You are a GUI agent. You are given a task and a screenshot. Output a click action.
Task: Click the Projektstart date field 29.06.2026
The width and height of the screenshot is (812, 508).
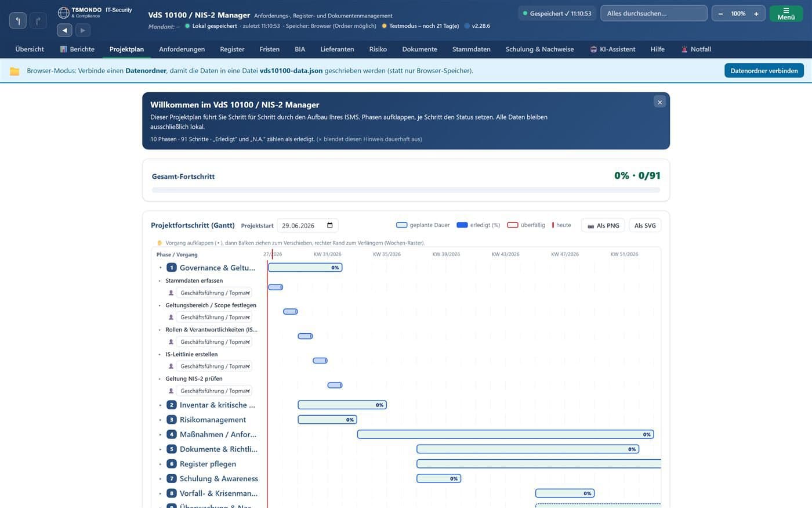(x=307, y=225)
